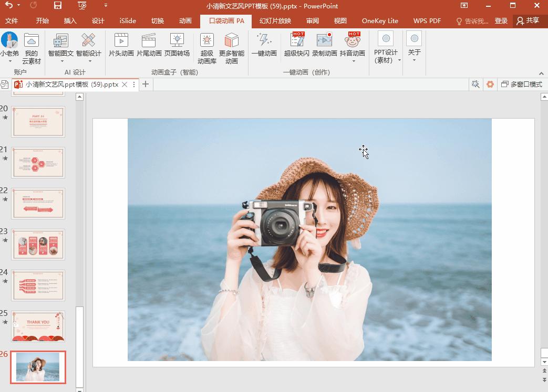Switch to the 幻灯片放映 ribbon tab

275,21
